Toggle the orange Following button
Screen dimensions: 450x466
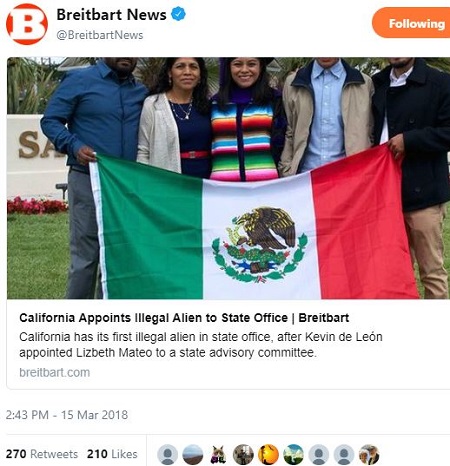coord(411,23)
